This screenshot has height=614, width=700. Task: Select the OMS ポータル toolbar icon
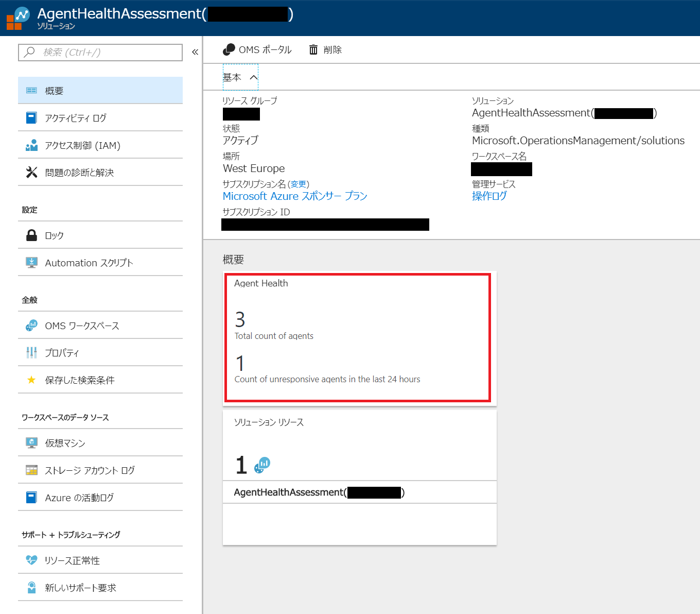click(229, 49)
